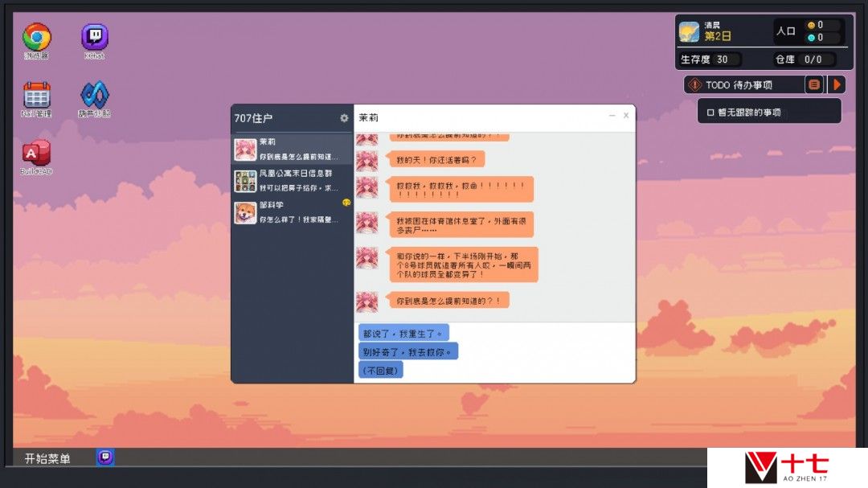Click the KChat icon in the taskbar
Viewport: 868px width, 488px height.
(x=106, y=457)
